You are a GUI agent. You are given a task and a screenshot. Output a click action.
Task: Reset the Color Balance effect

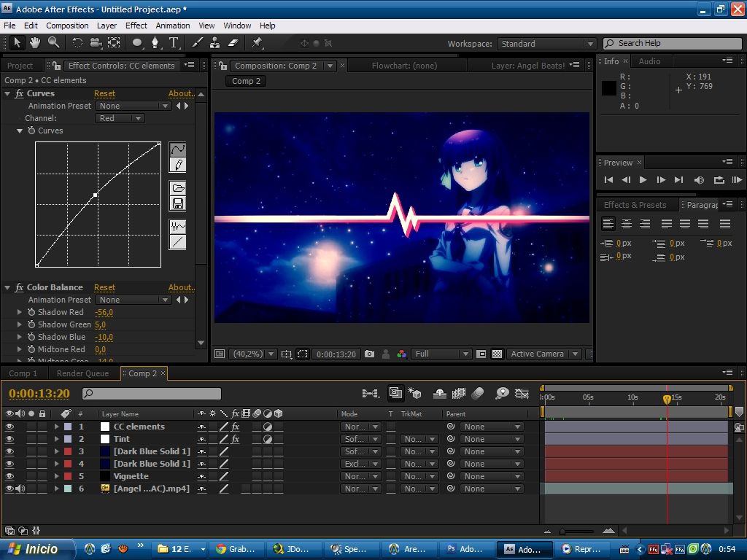104,287
